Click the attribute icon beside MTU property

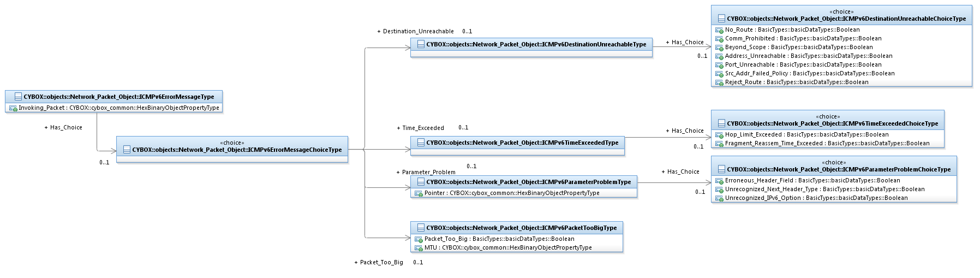419,248
